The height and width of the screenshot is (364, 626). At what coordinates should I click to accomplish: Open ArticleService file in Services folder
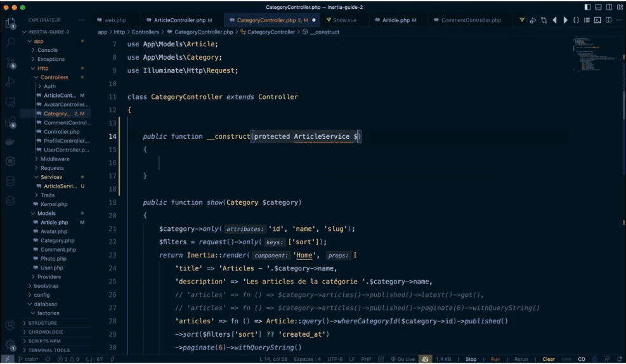tap(60, 186)
